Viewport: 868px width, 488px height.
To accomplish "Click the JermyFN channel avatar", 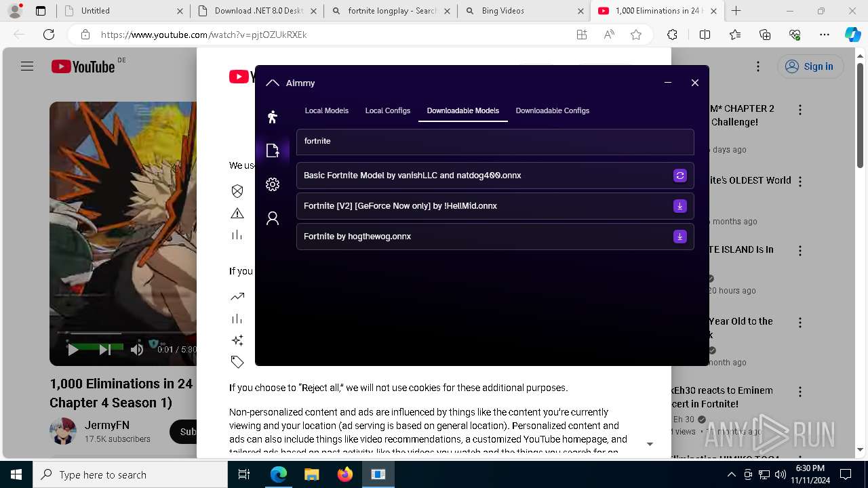I will (x=63, y=431).
